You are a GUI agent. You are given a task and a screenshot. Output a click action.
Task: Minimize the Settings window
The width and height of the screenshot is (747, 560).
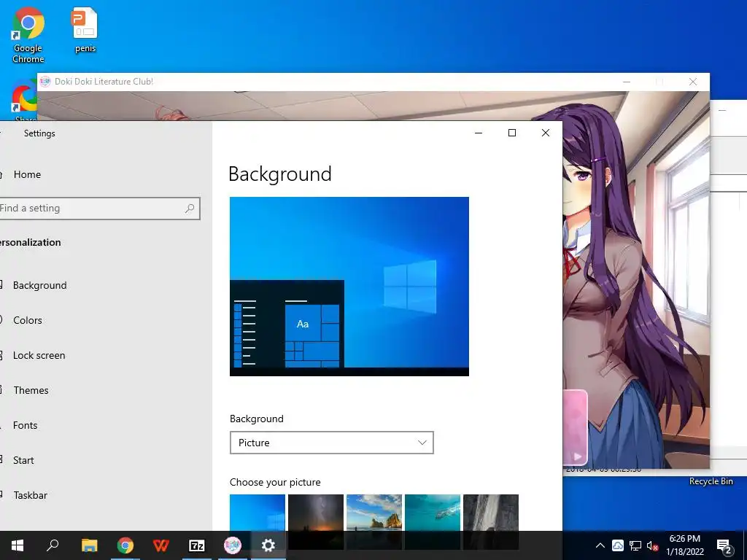pos(479,133)
